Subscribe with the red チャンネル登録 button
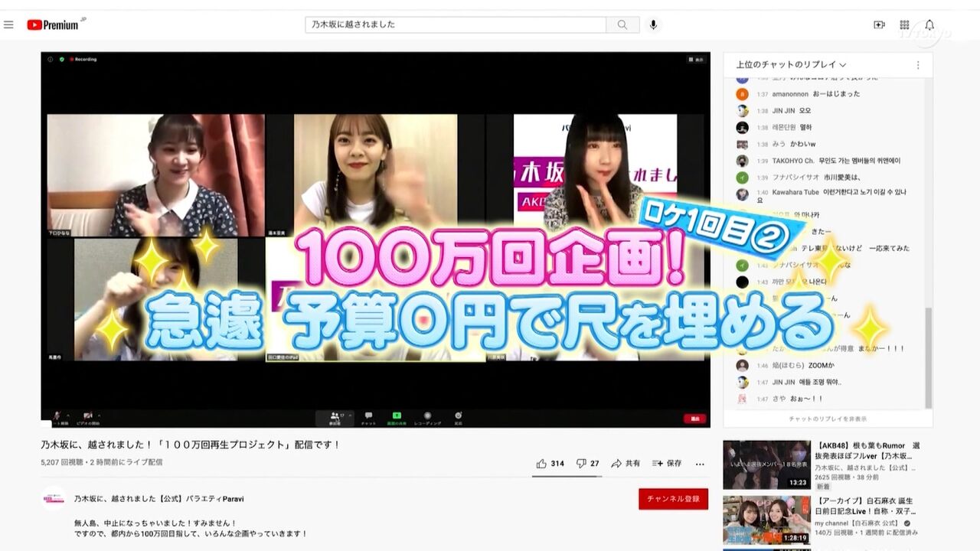Viewport: 980px width, 551px height. pos(673,499)
